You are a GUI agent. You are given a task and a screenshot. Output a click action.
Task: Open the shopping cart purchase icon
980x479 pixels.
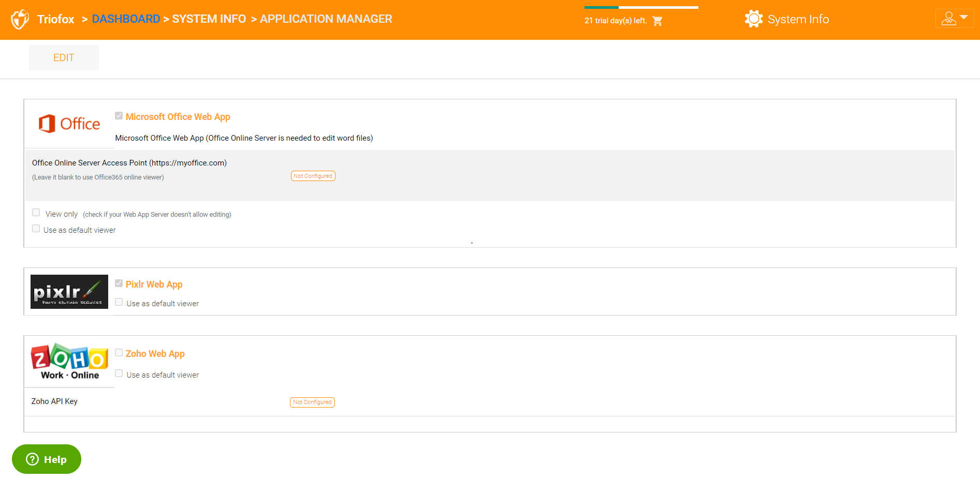click(x=657, y=21)
